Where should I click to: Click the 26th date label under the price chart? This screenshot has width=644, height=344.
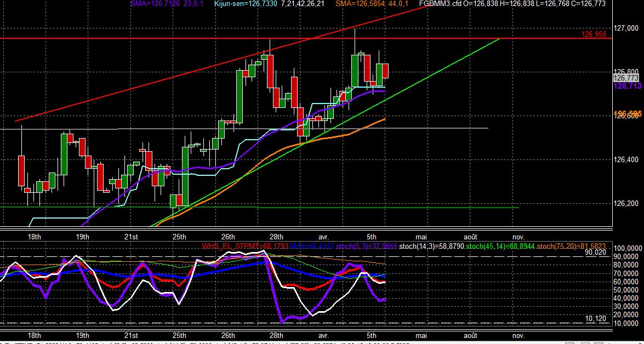[228, 237]
